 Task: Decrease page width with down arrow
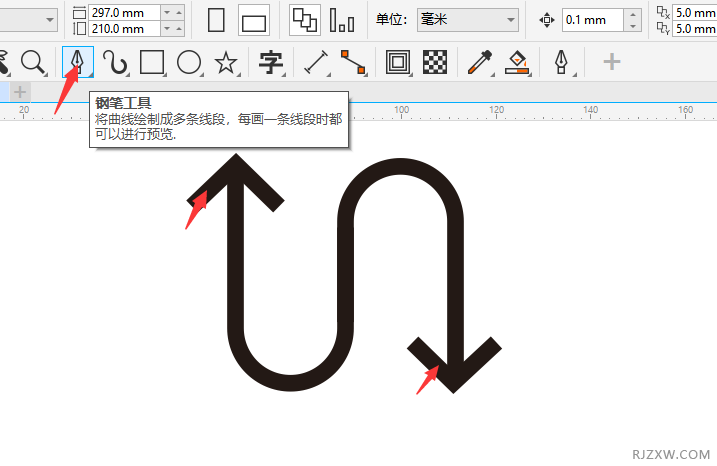tap(167, 12)
